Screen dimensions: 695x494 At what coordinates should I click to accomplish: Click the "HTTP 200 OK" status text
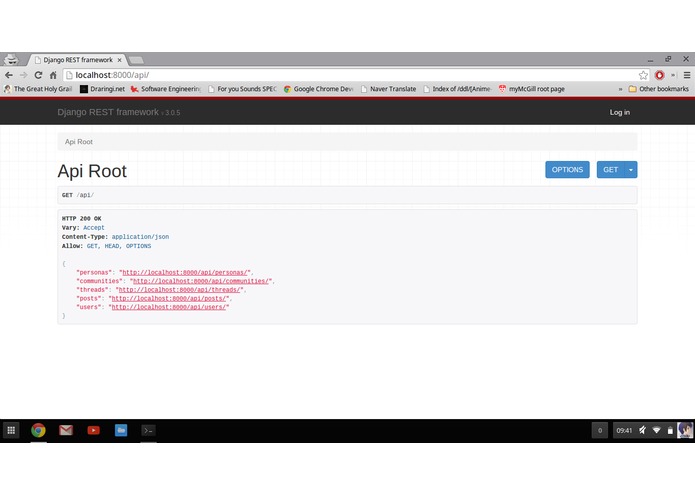click(82, 218)
